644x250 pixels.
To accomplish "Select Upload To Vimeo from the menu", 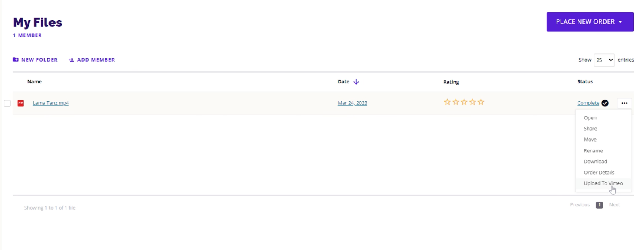I will 603,183.
